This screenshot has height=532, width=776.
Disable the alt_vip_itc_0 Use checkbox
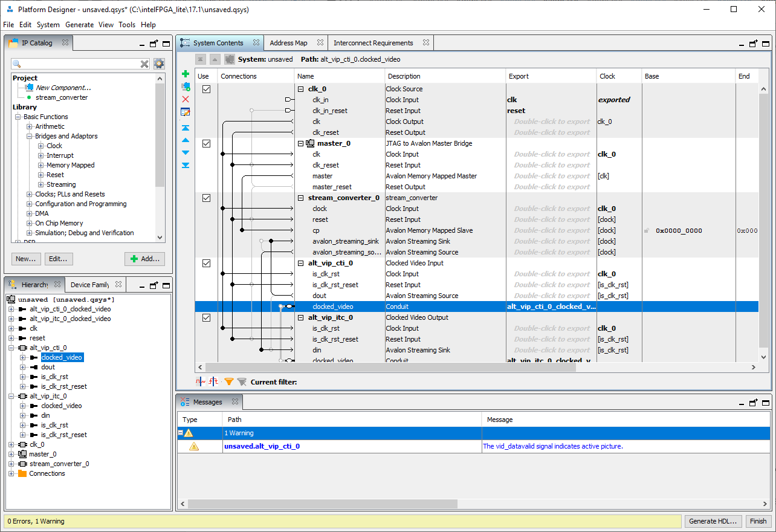click(206, 317)
